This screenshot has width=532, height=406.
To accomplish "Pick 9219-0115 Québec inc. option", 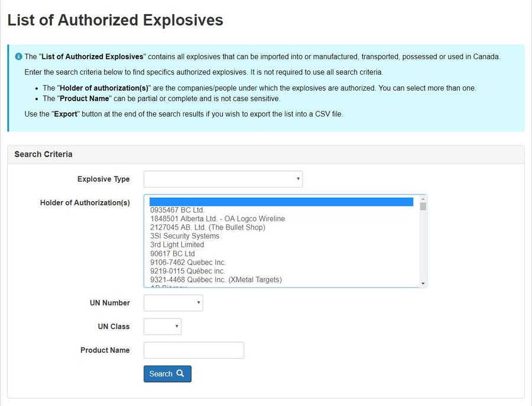I will click(x=187, y=271).
